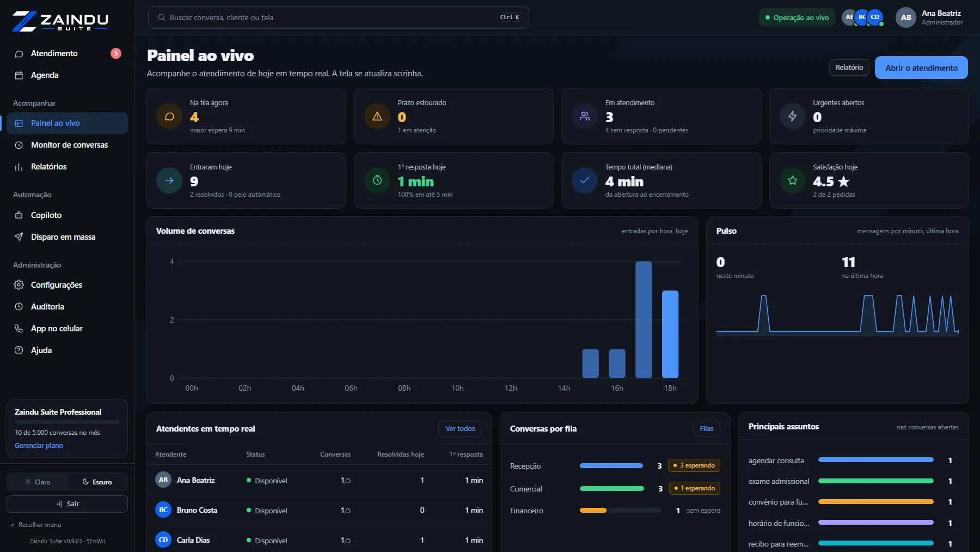Open the Disparo em massa page
This screenshot has height=552, width=980.
(68, 237)
